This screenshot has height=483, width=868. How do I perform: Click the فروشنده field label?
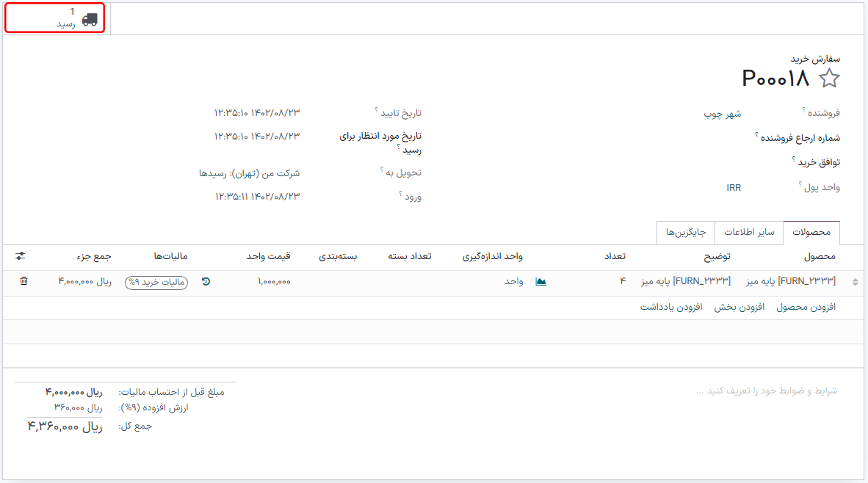tap(823, 113)
